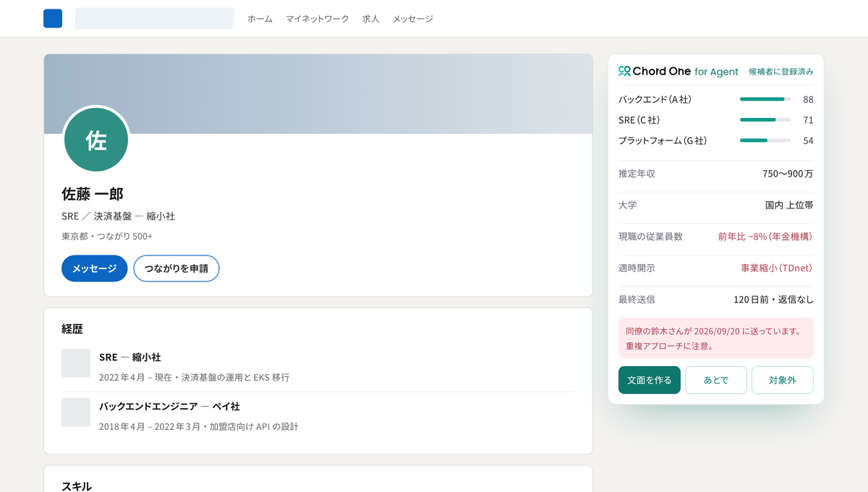The height and width of the screenshot is (492, 868).
Task: Click バックエンドエンジニア — ペイ社 job title
Action: [169, 407]
